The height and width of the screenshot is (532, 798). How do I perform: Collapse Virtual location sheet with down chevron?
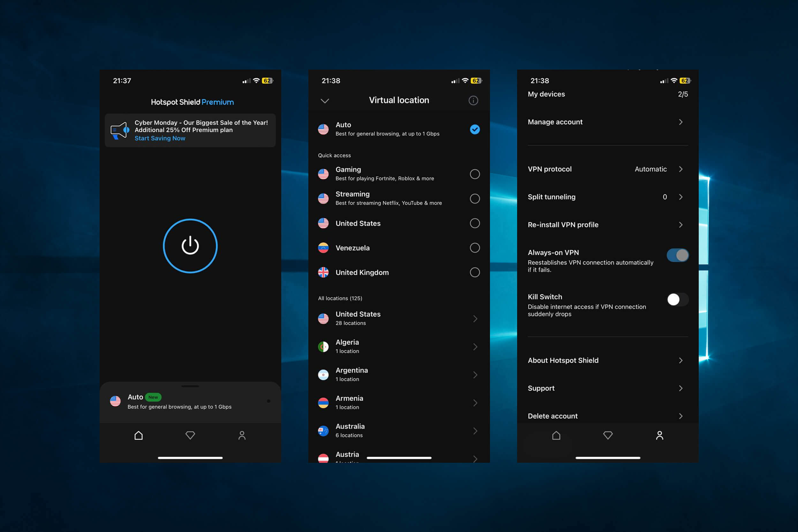tap(325, 101)
